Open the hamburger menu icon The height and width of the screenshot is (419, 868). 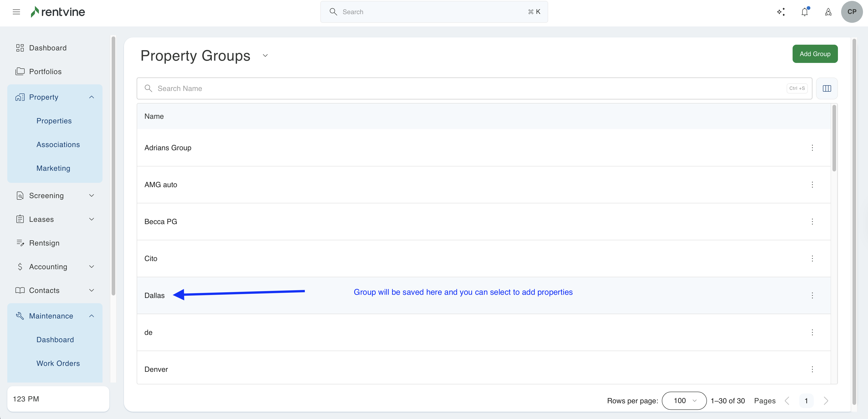[16, 12]
